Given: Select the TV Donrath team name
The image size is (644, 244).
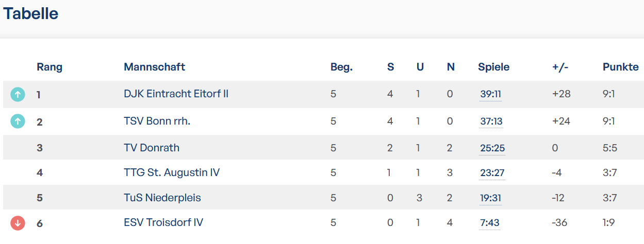Looking at the screenshot, I should point(152,148).
